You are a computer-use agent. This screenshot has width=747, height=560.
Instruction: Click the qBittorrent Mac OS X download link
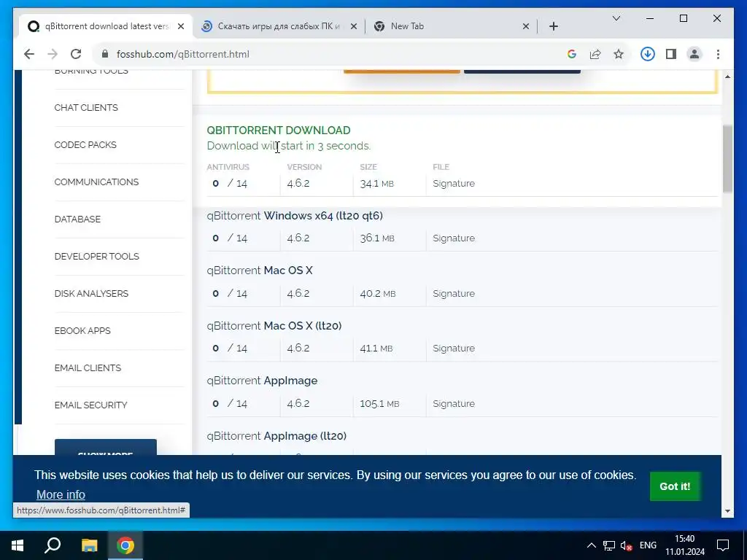[260, 271]
